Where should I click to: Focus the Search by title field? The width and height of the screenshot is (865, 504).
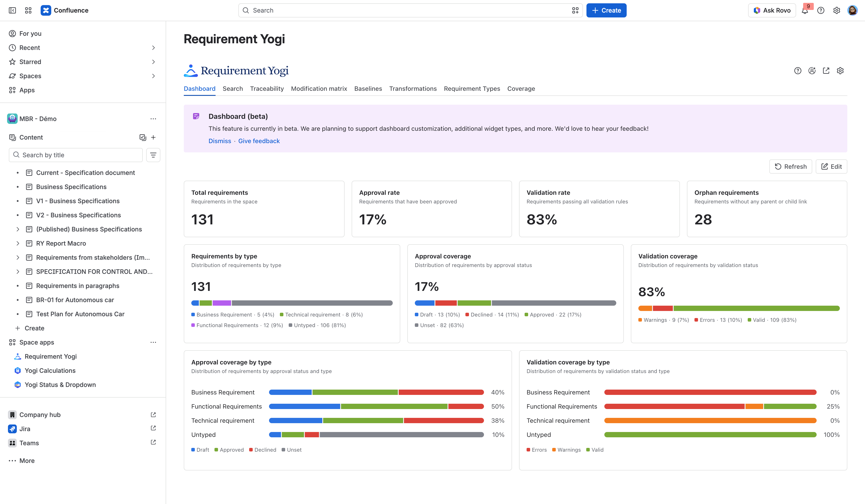(x=76, y=155)
